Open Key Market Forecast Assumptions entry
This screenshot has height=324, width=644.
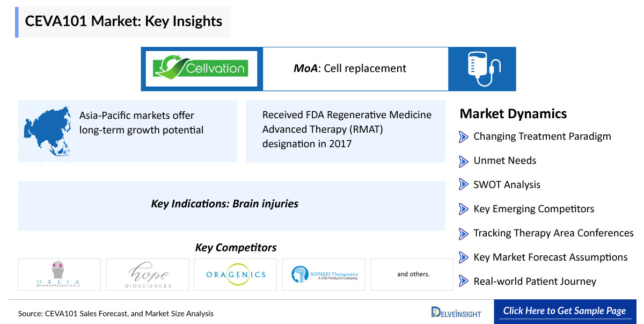click(550, 257)
